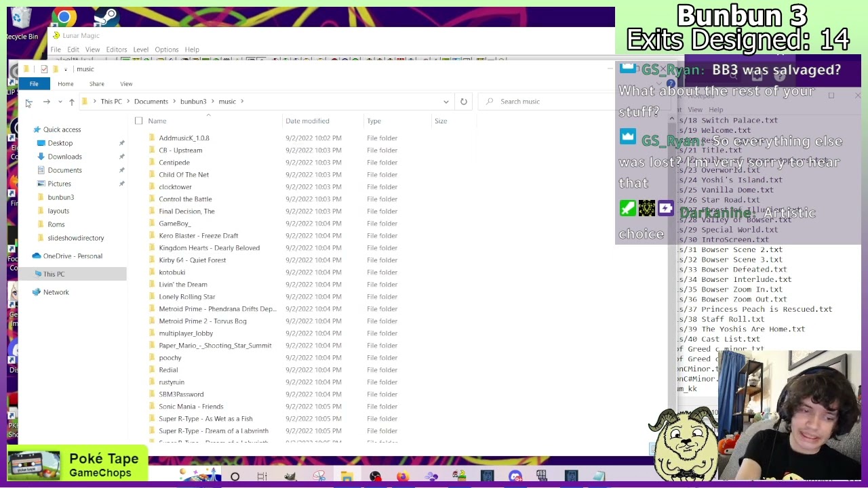Click the clocktower folder icon
This screenshot has height=488, width=868.
[151, 187]
